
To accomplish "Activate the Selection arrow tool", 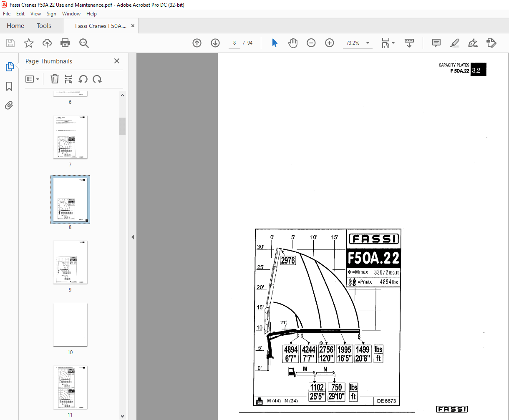I will coord(275,43).
